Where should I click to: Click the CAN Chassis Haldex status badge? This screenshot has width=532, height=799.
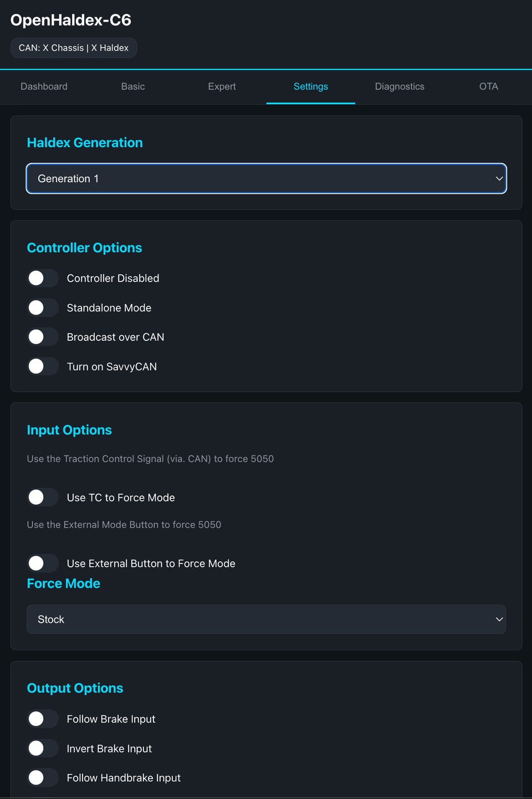click(74, 48)
